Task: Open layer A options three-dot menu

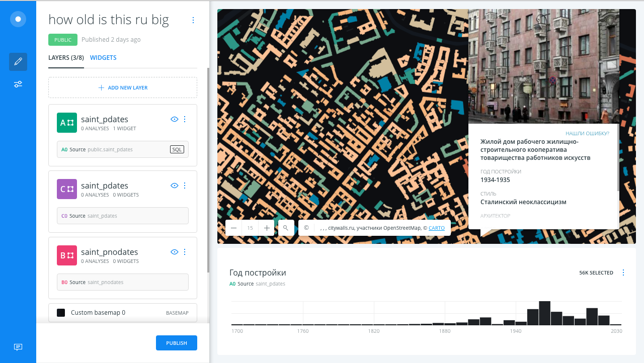Action: [x=185, y=119]
